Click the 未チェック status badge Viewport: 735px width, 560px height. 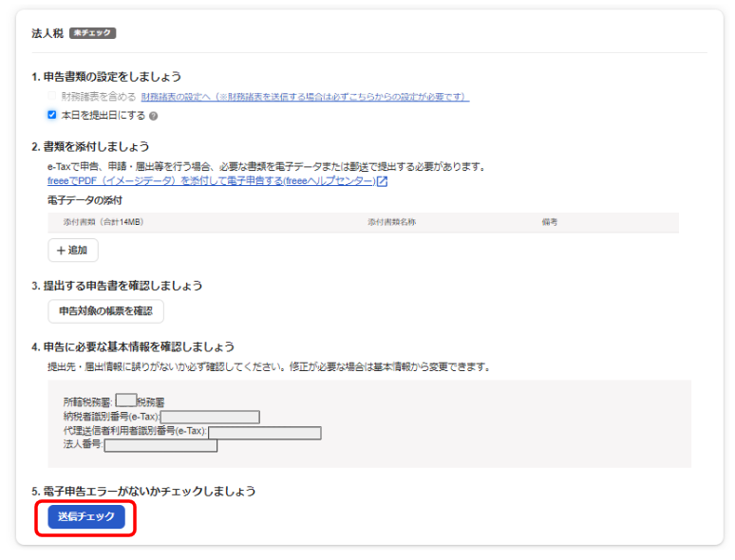(x=93, y=33)
